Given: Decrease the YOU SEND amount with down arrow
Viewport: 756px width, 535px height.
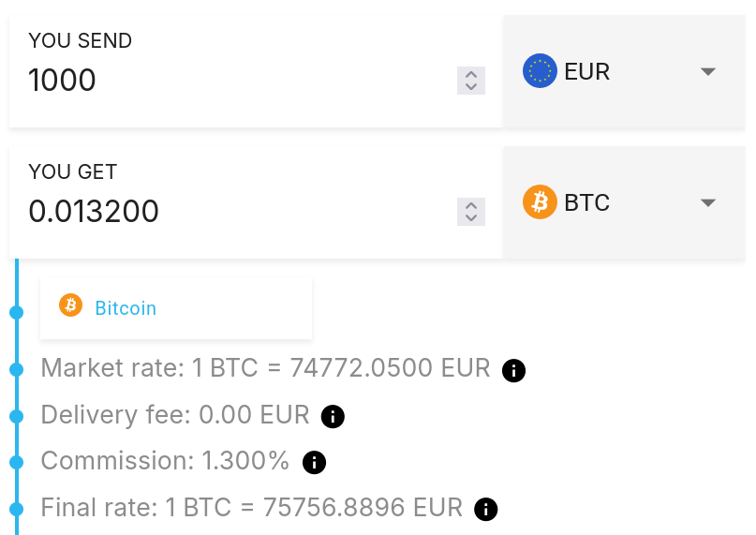Looking at the screenshot, I should click(471, 87).
